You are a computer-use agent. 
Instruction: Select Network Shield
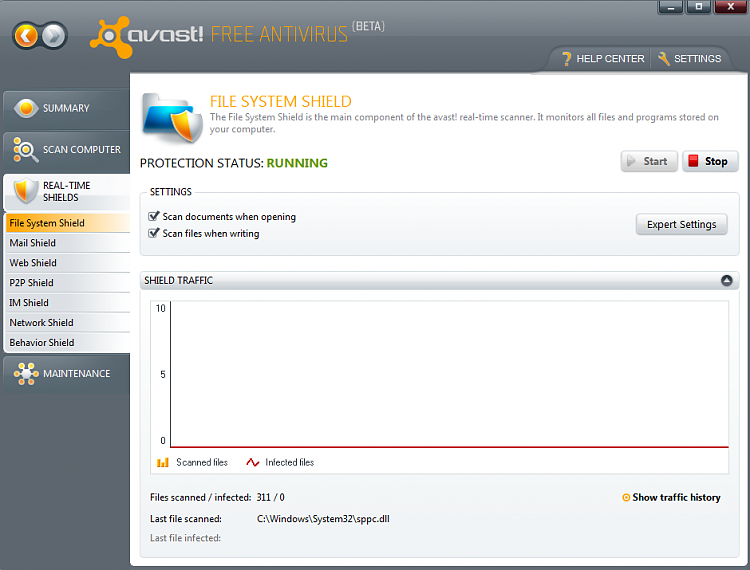point(68,323)
